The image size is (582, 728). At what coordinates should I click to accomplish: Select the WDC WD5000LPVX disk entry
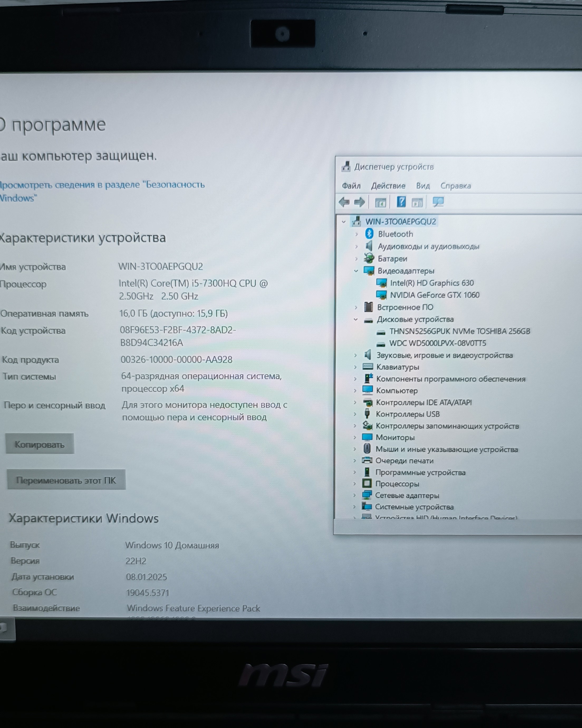(x=437, y=343)
